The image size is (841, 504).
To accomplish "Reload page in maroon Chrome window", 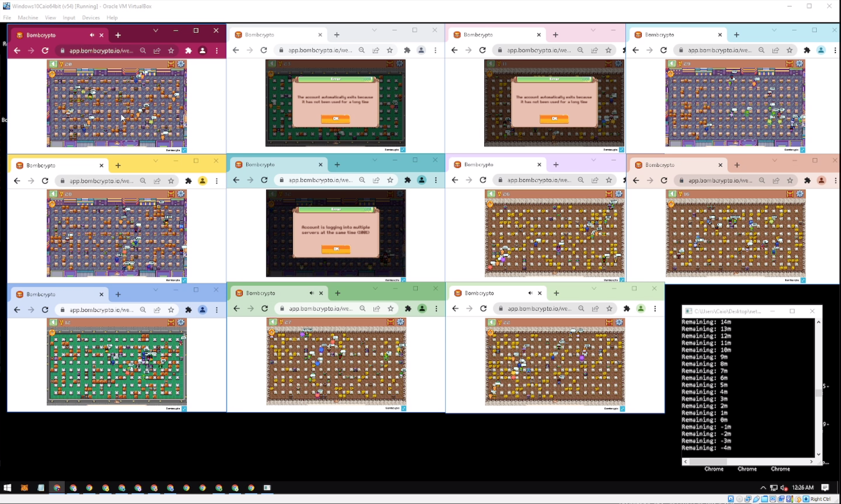I will coord(45,51).
